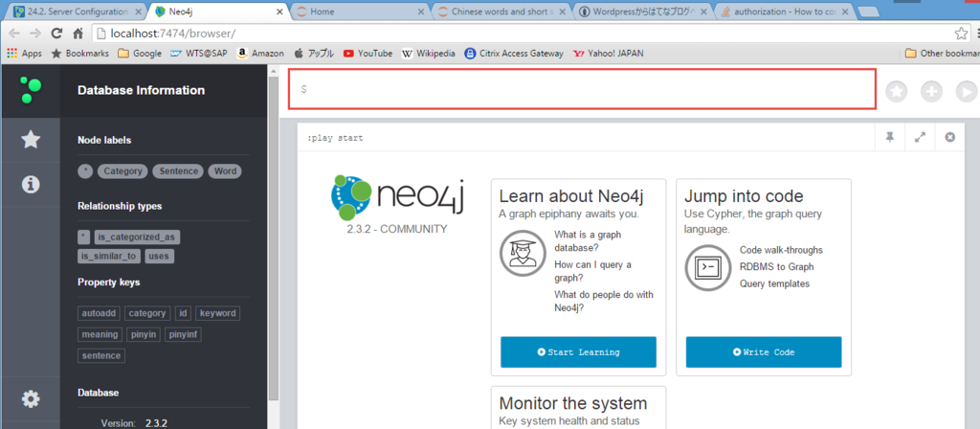
Task: Click 'Query templates' text
Action: [775, 283]
